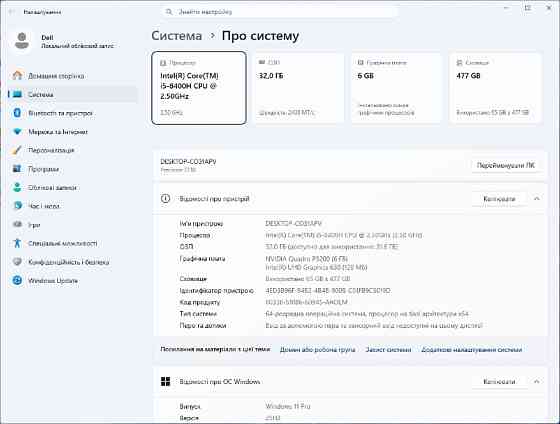
Task: Click into the settings search field
Action: [279, 12]
